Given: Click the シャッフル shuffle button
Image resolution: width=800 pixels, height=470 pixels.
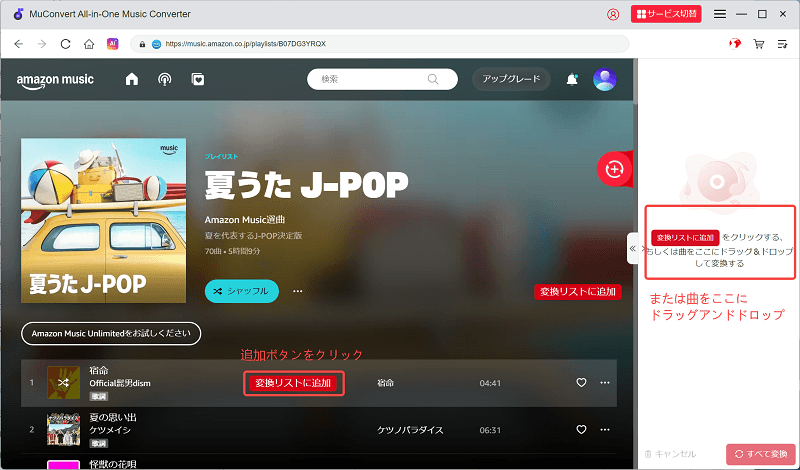Looking at the screenshot, I should [242, 291].
